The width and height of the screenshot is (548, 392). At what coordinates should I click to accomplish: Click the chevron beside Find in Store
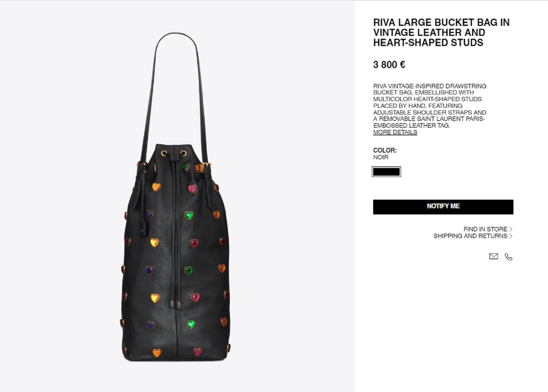[x=511, y=229]
